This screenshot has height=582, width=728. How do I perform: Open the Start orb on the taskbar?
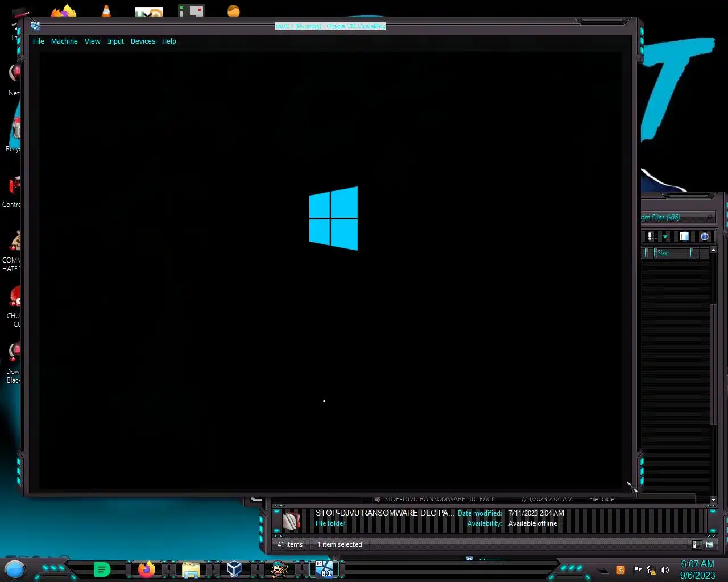coord(15,569)
